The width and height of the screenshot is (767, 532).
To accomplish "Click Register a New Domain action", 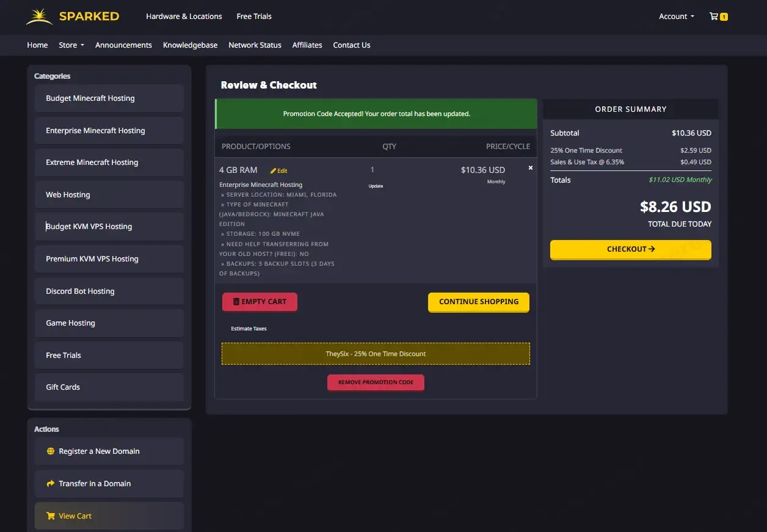I will (109, 451).
